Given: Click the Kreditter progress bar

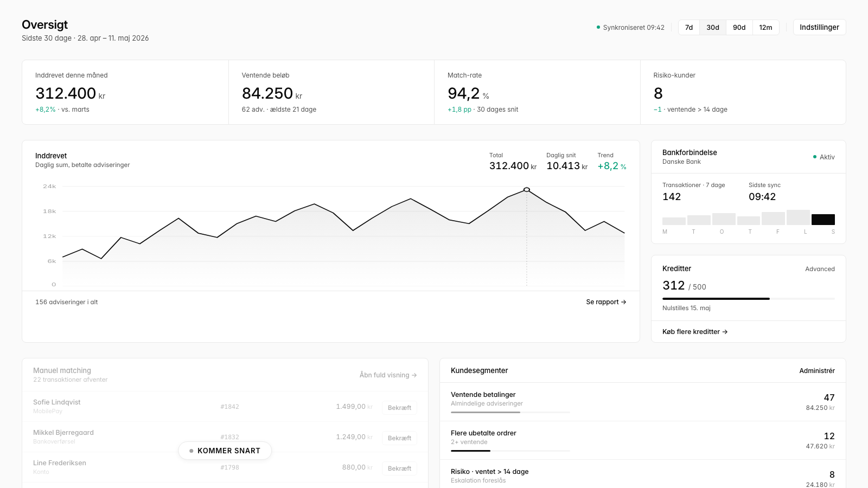Looking at the screenshot, I should coord(749,299).
